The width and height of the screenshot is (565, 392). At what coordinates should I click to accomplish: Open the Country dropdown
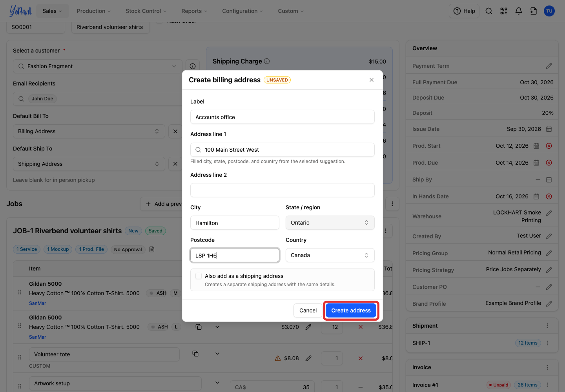(x=330, y=255)
